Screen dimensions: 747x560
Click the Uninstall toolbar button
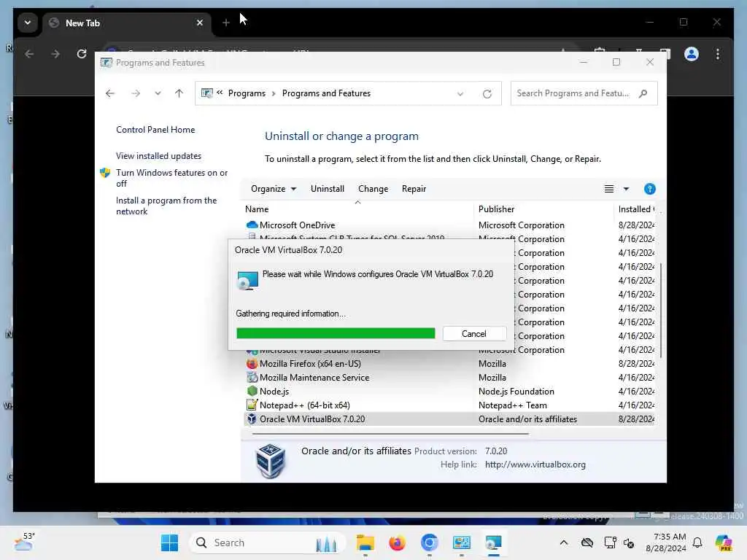[x=328, y=189]
